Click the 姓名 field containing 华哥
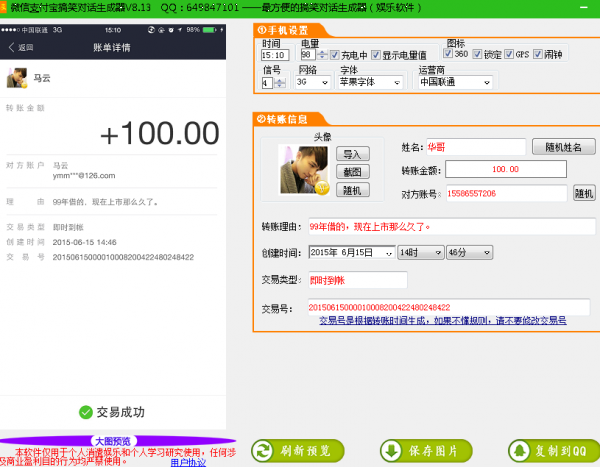600x467 pixels. 476,147
